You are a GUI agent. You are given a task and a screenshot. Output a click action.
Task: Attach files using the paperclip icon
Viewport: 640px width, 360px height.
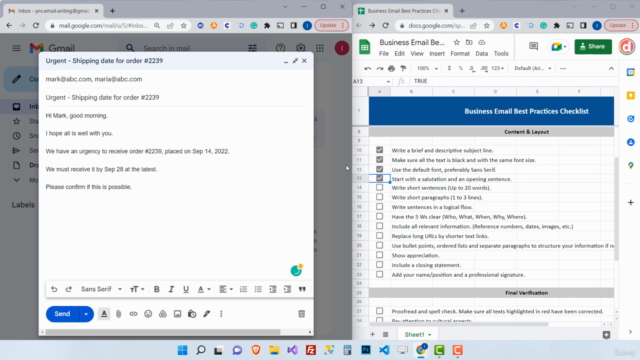tap(118, 314)
